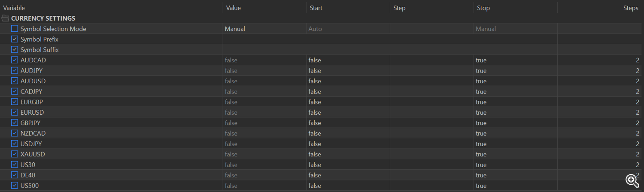Click the Symbol Suffix value field
The image size is (644, 192).
click(x=390, y=50)
